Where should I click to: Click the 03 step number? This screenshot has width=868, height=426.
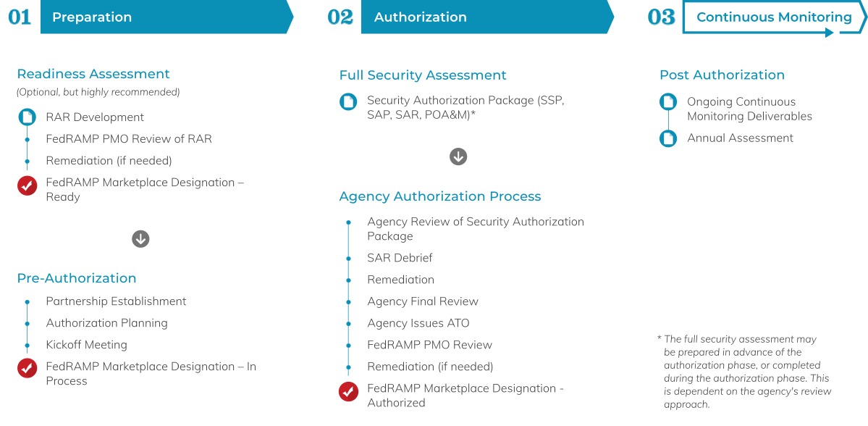pyautogui.click(x=662, y=17)
